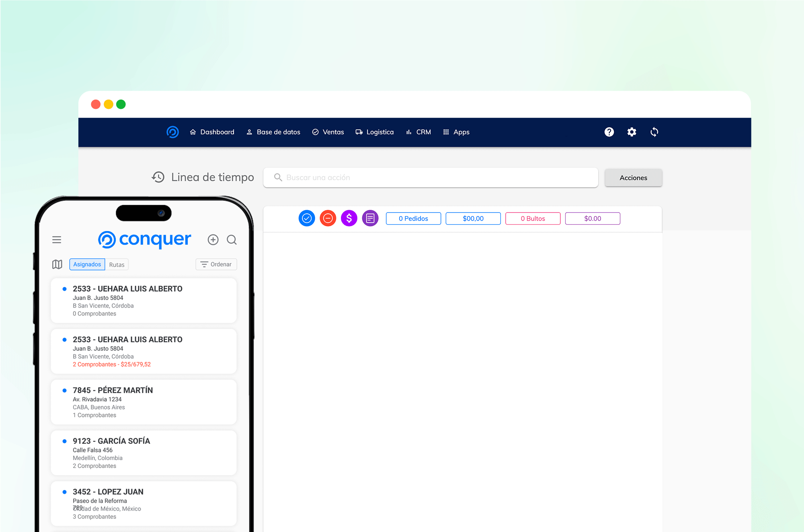804x532 pixels.
Task: Click the Medellín, Colombia location text
Action: pyautogui.click(x=98, y=458)
